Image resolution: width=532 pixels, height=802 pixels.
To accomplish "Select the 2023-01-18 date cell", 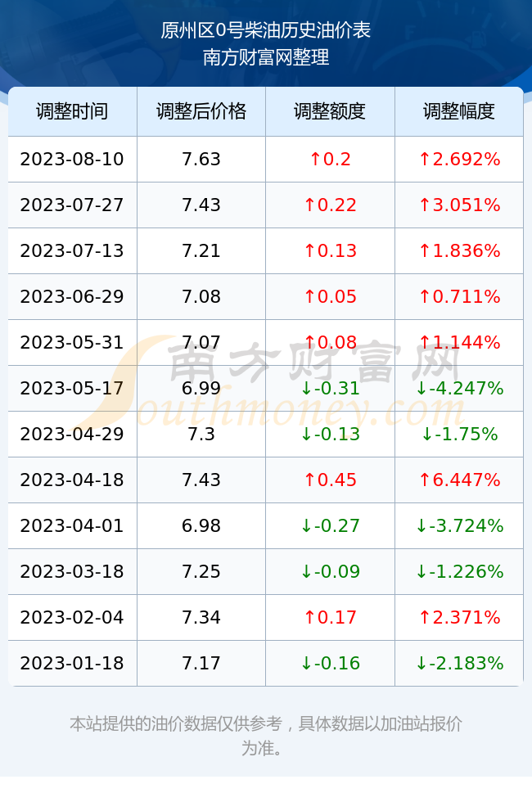I will [x=72, y=664].
